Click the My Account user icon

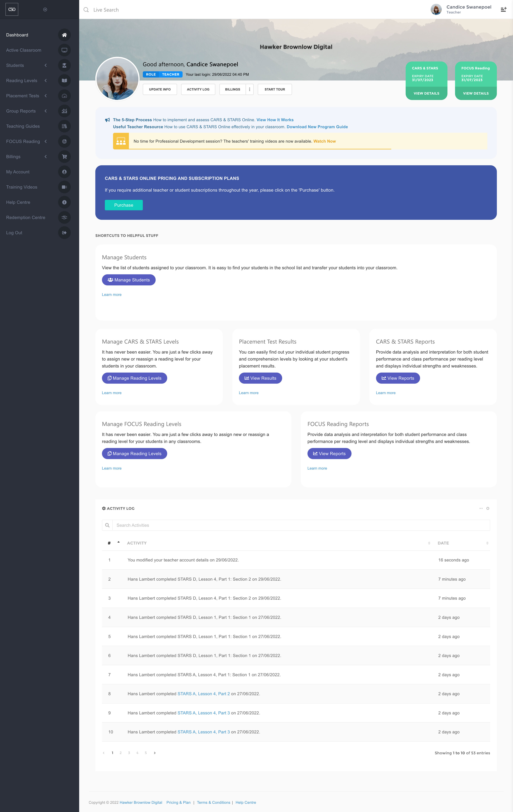point(64,172)
